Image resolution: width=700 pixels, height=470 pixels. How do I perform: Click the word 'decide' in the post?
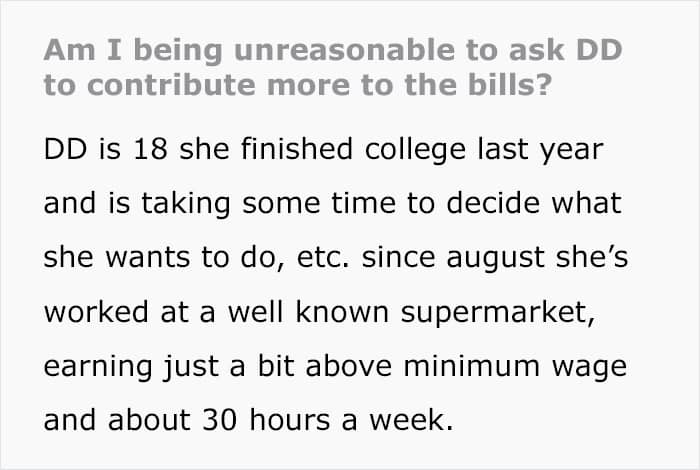click(493, 203)
